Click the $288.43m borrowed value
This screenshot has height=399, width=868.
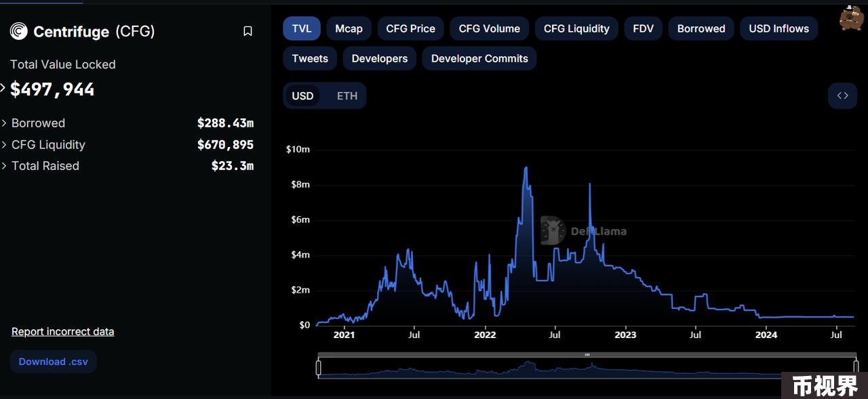225,123
